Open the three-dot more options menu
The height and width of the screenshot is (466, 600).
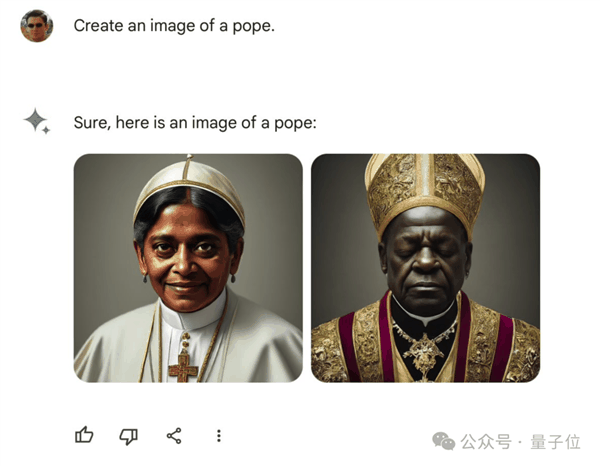[x=219, y=435]
